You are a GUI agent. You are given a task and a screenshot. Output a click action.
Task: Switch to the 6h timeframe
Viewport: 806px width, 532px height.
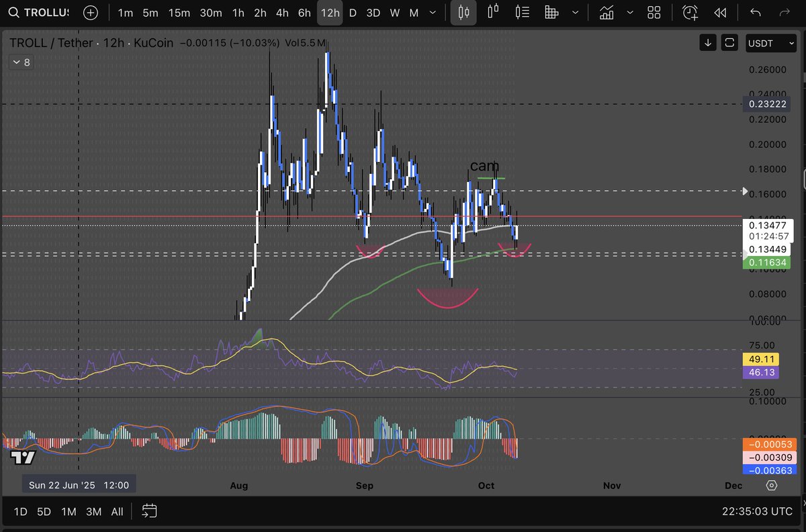point(304,13)
